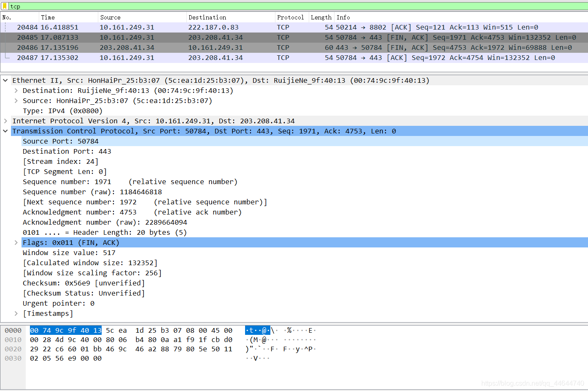
Task: Expand the Timestamps entry
Action: pyautogui.click(x=16, y=313)
